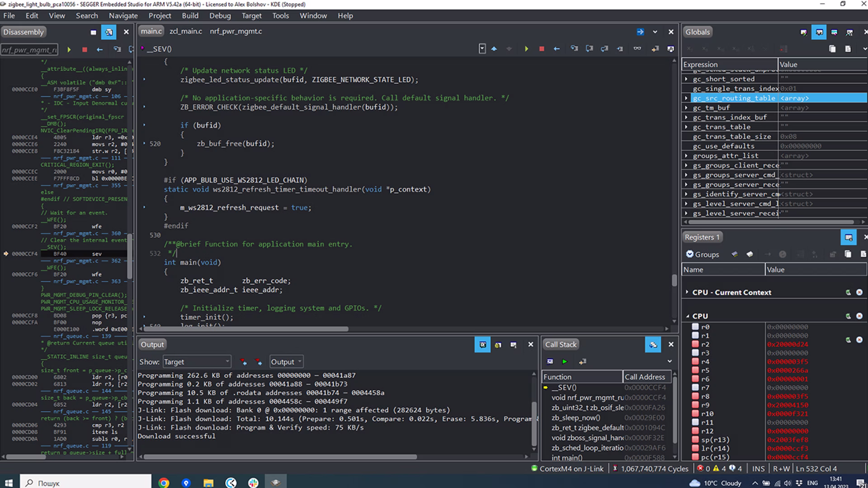Click the red remove icon beside CPU group
The height and width of the screenshot is (488, 868).
(859, 316)
